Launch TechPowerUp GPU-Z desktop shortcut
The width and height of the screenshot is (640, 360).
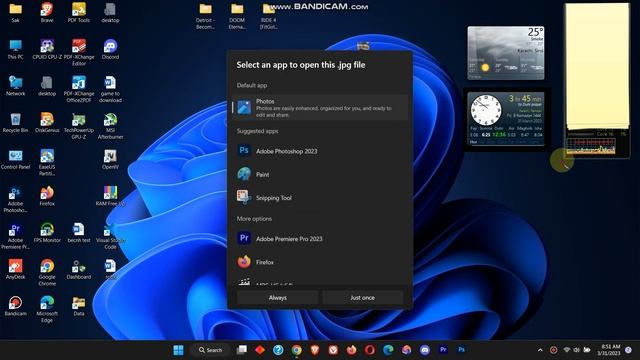pyautogui.click(x=79, y=126)
